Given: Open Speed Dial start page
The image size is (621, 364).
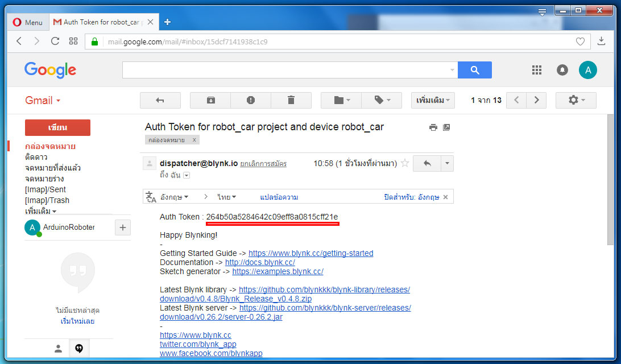Looking at the screenshot, I should [x=73, y=41].
